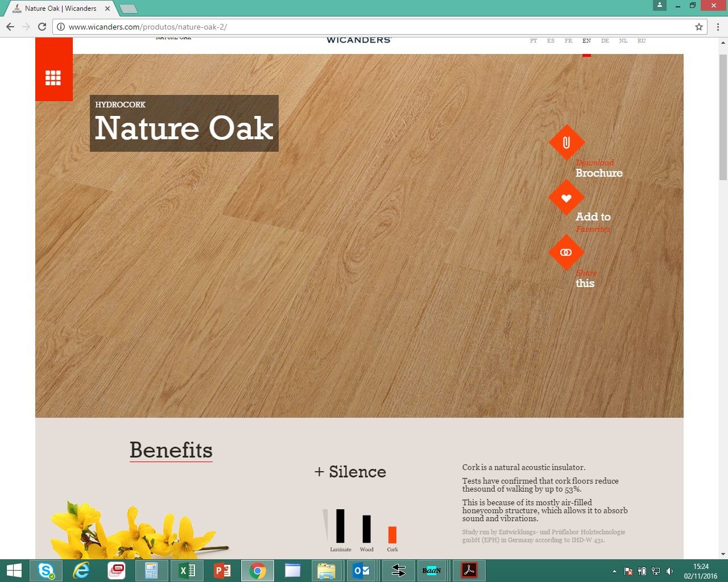728x582 pixels.
Task: Click the + Silence heading
Action: [x=350, y=472]
